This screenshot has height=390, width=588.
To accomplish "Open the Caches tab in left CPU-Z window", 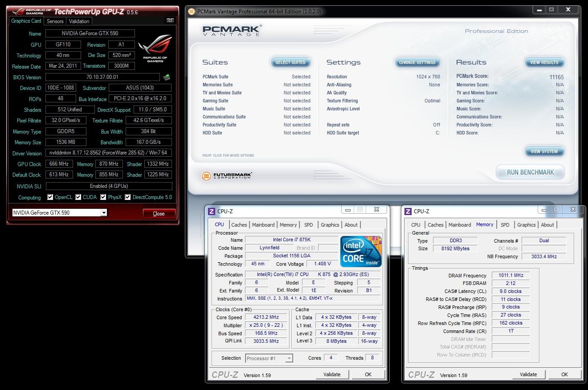I will pyautogui.click(x=239, y=225).
